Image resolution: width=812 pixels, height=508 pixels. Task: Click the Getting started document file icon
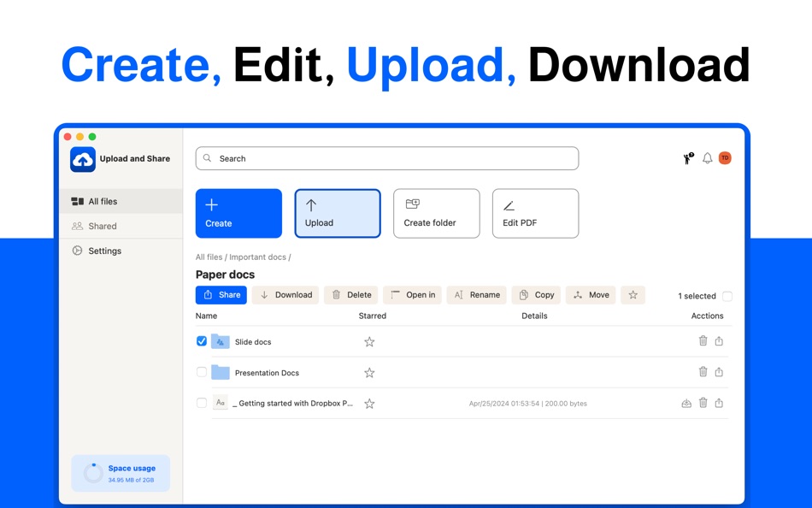click(x=220, y=402)
